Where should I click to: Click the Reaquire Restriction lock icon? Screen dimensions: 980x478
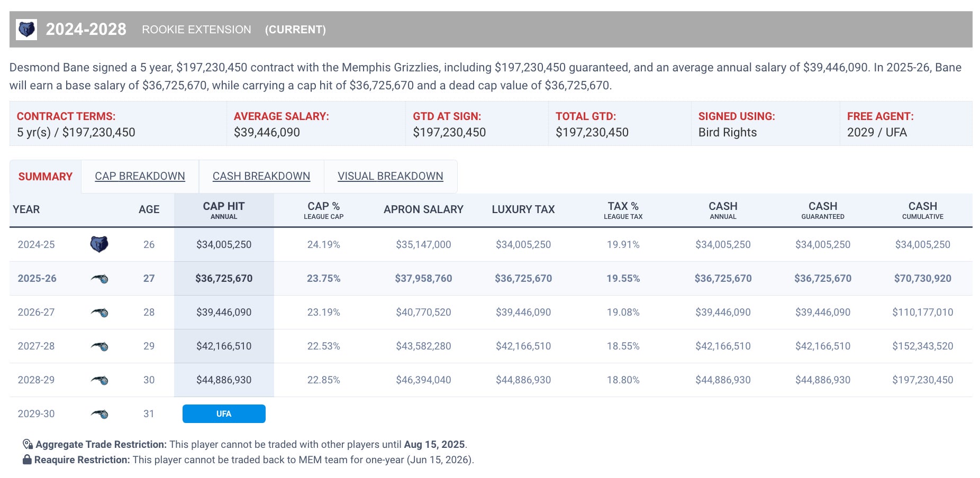pyautogui.click(x=28, y=460)
